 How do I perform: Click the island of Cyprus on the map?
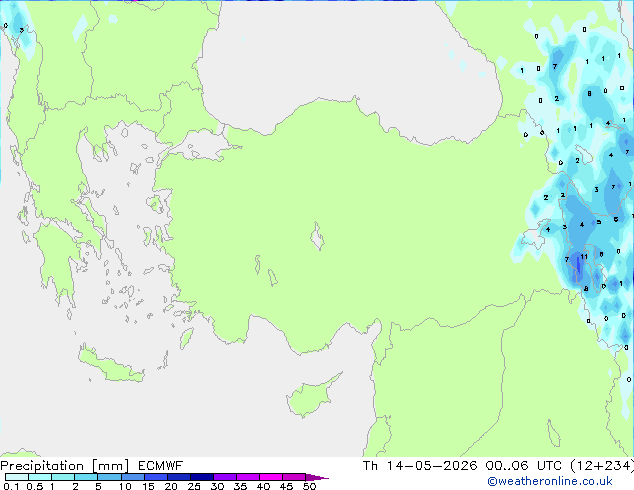[311, 397]
